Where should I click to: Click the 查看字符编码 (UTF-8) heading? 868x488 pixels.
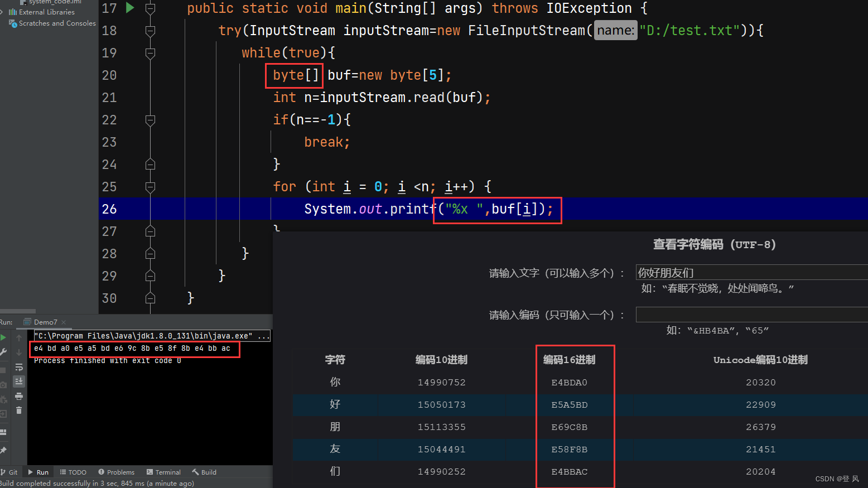pyautogui.click(x=715, y=244)
